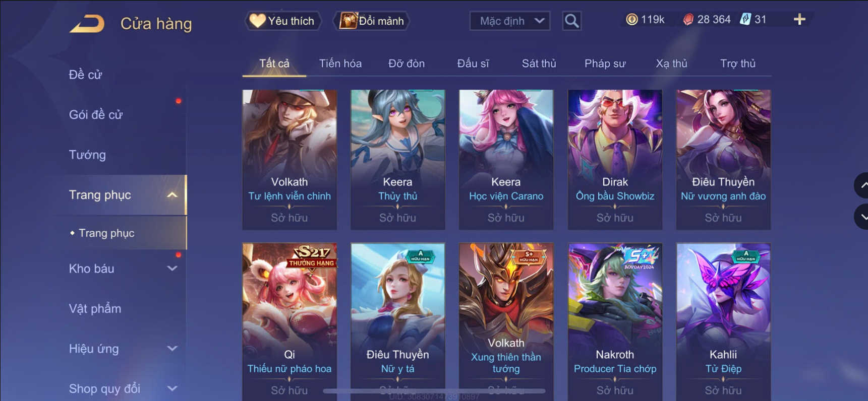Click the plus icon to add currency
868x401 pixels.
[799, 20]
